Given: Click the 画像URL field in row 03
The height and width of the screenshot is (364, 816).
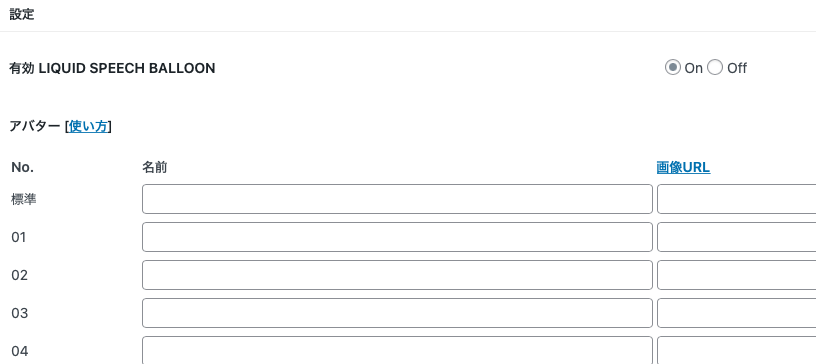Looking at the screenshot, I should tap(736, 313).
